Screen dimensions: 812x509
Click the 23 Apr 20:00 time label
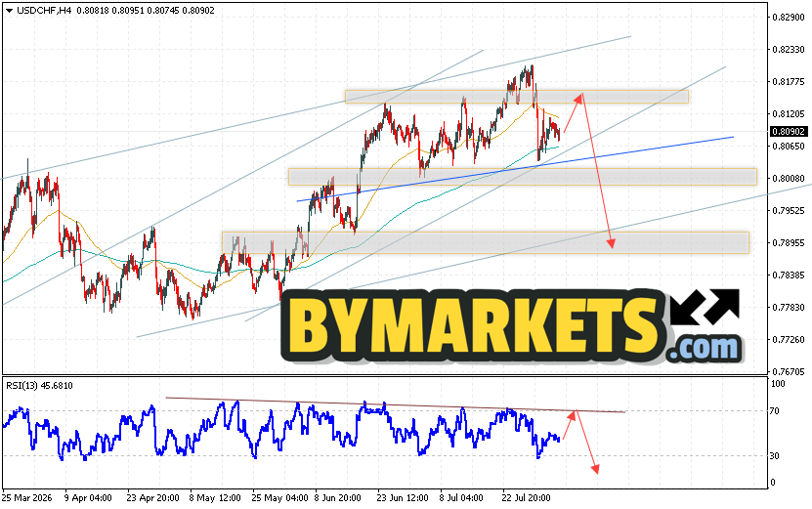click(x=152, y=498)
